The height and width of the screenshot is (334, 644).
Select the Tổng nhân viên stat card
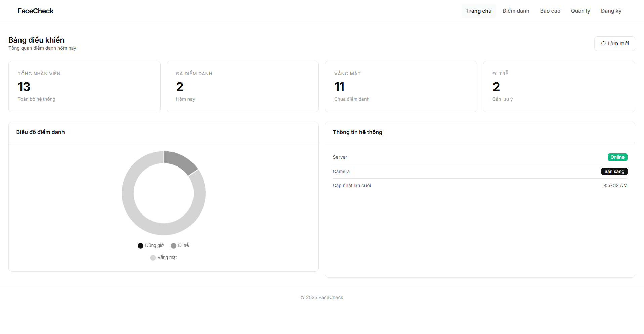coord(84,87)
